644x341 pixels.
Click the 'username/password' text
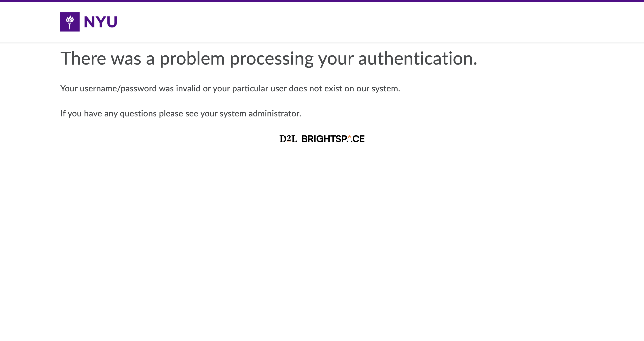tap(118, 89)
